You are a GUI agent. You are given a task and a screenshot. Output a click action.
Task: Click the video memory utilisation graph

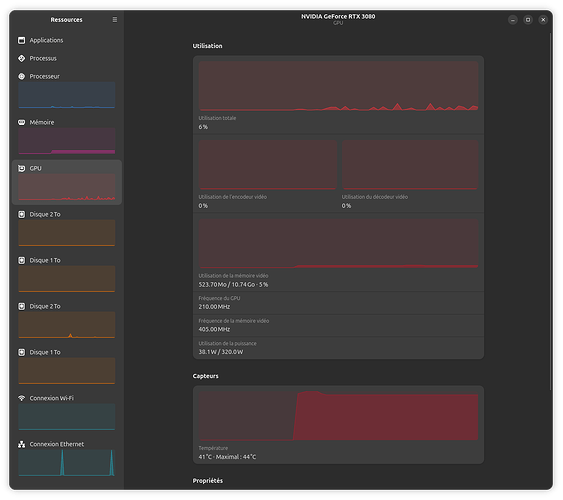point(338,244)
